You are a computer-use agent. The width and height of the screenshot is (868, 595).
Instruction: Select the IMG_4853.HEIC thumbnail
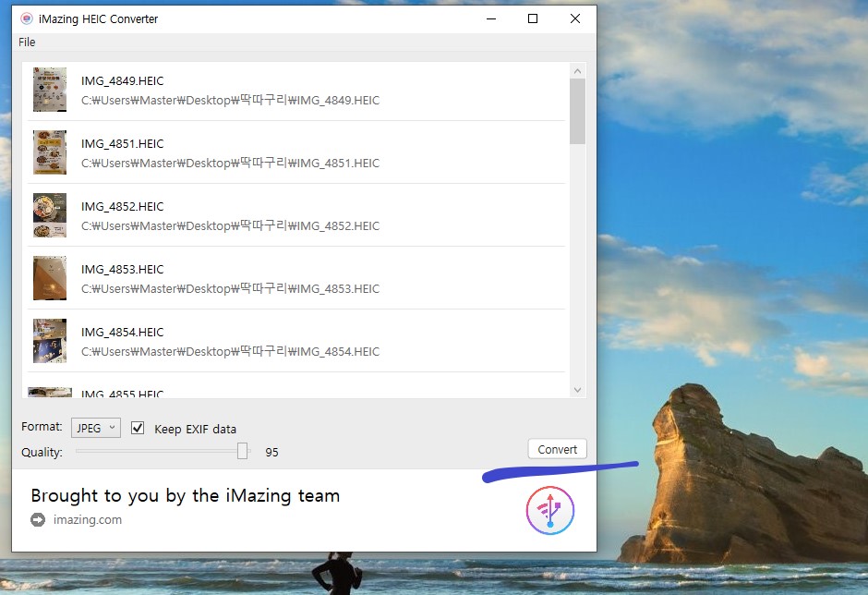click(x=50, y=278)
